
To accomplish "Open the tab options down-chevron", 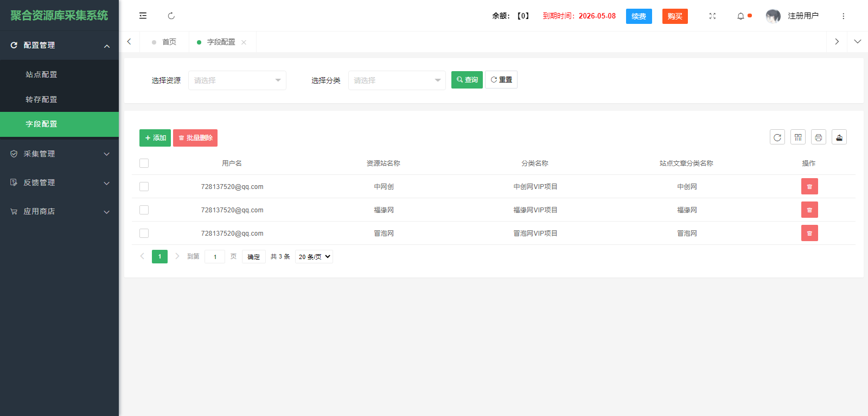I will pyautogui.click(x=857, y=42).
